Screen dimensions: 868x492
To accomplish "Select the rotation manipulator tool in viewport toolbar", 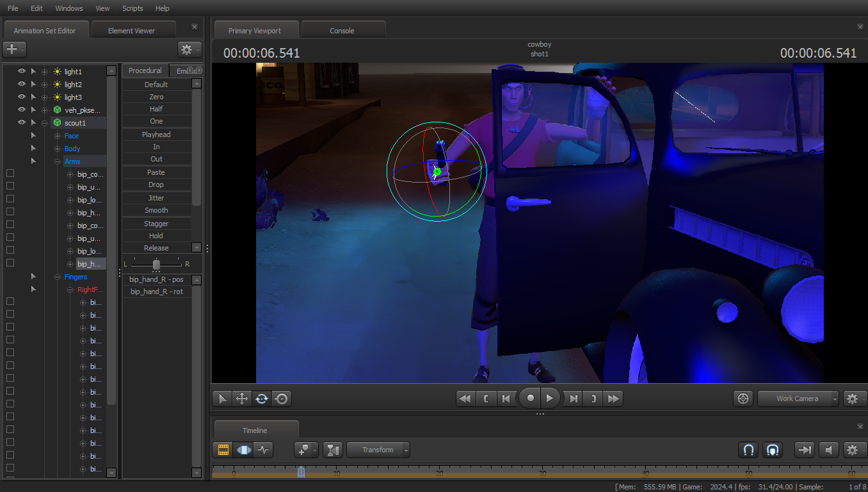I will [262, 398].
